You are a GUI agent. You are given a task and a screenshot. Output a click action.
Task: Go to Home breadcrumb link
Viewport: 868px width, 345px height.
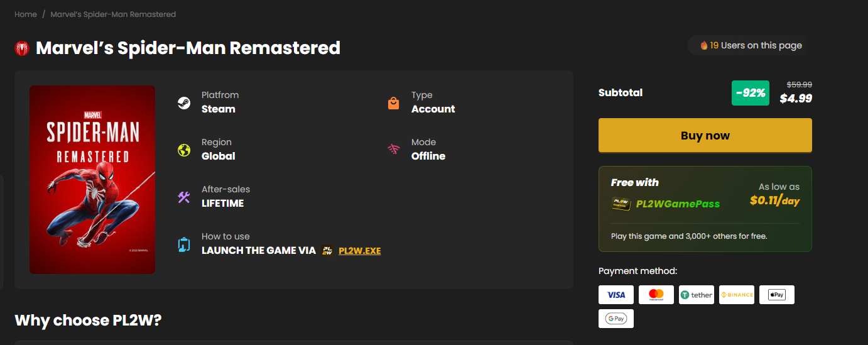point(26,14)
